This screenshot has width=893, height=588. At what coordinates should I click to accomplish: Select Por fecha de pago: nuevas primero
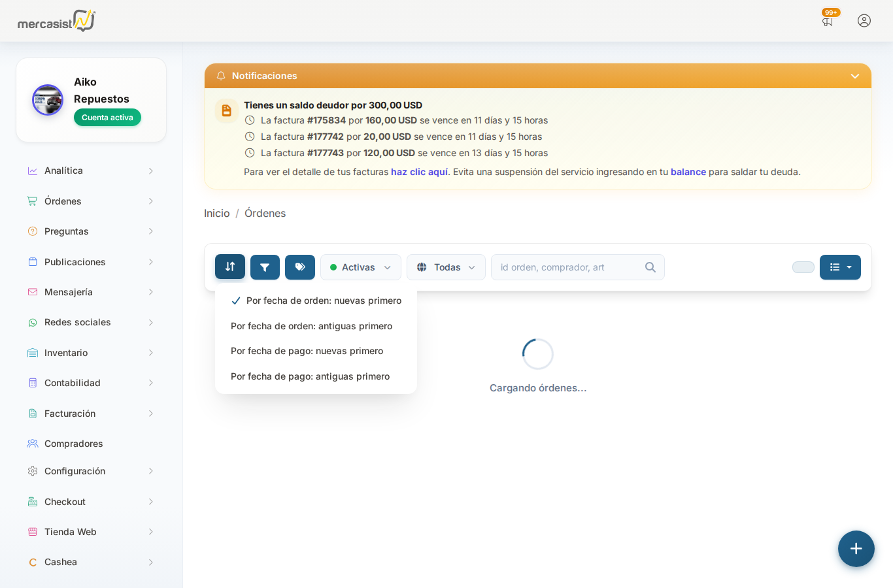click(307, 351)
